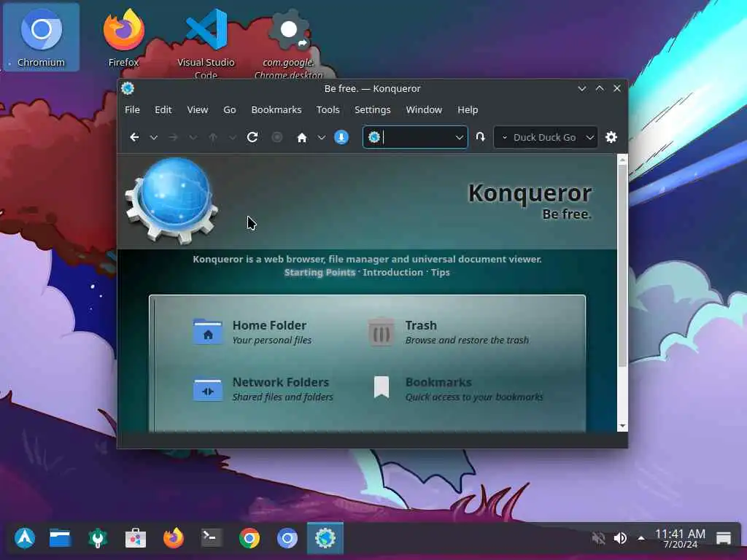Expand Duck Duck Go search engine dropdown
The image size is (747, 560).
click(x=589, y=138)
